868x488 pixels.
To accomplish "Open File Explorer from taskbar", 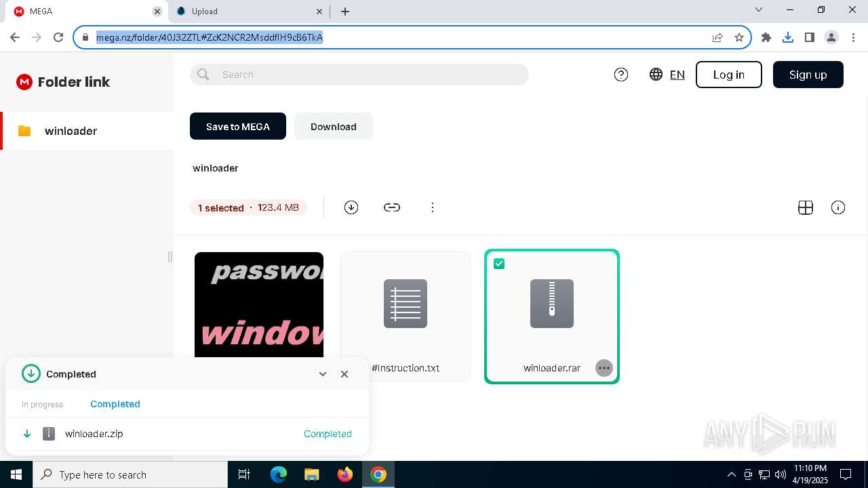I will click(311, 474).
